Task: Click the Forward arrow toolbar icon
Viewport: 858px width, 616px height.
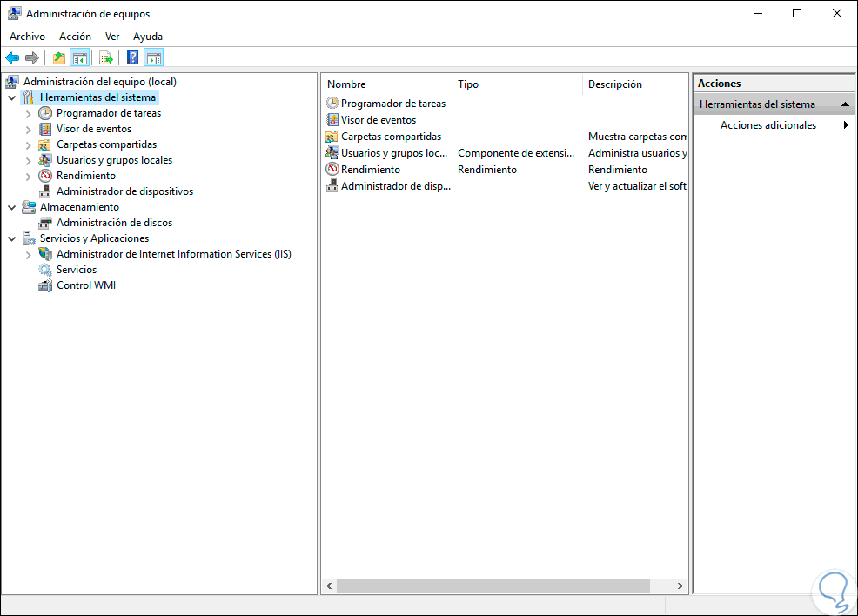Action: (x=32, y=57)
